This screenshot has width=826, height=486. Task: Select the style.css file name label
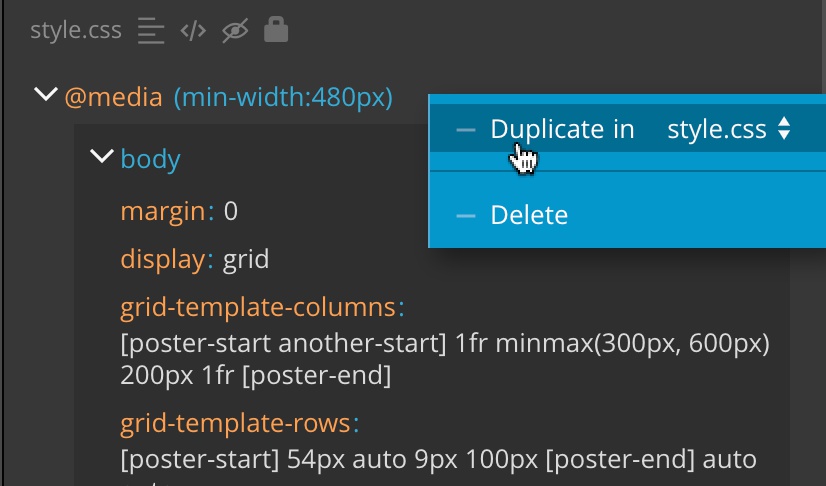tap(76, 31)
